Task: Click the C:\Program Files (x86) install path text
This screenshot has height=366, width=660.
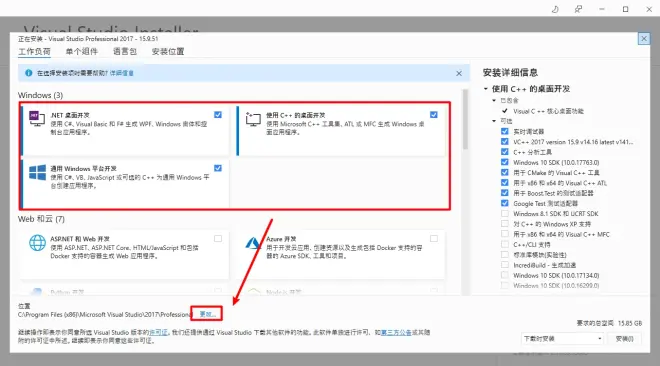Action: point(104,314)
